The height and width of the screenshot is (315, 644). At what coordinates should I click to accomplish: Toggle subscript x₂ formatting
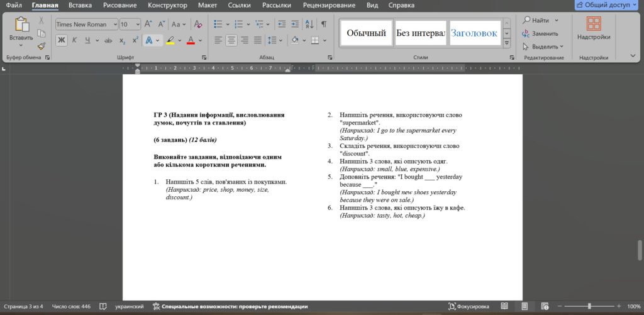click(122, 41)
